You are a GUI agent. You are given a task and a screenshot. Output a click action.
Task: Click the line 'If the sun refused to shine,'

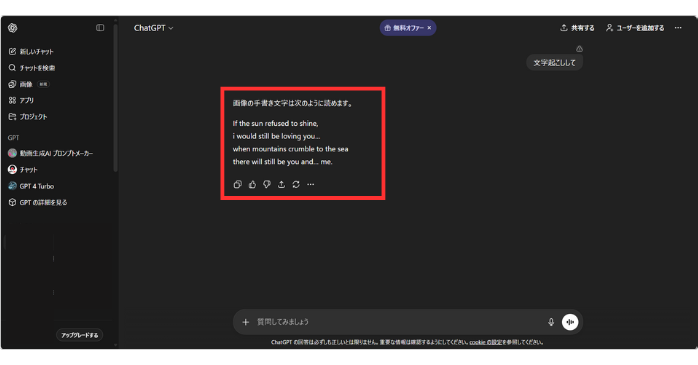276,123
